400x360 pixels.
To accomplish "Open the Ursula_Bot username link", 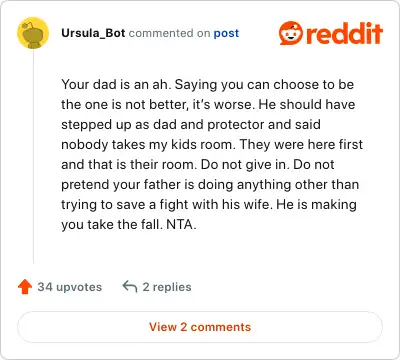I will 93,33.
